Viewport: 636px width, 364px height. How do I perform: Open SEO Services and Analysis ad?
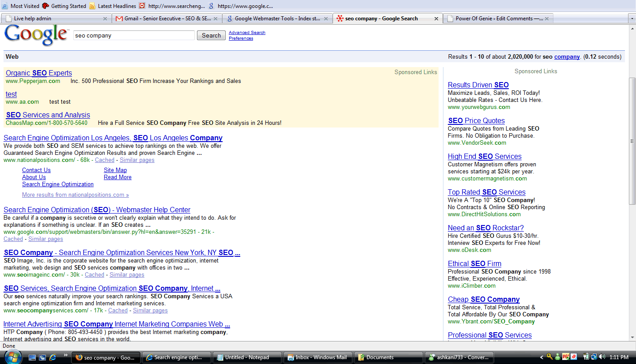tap(48, 115)
